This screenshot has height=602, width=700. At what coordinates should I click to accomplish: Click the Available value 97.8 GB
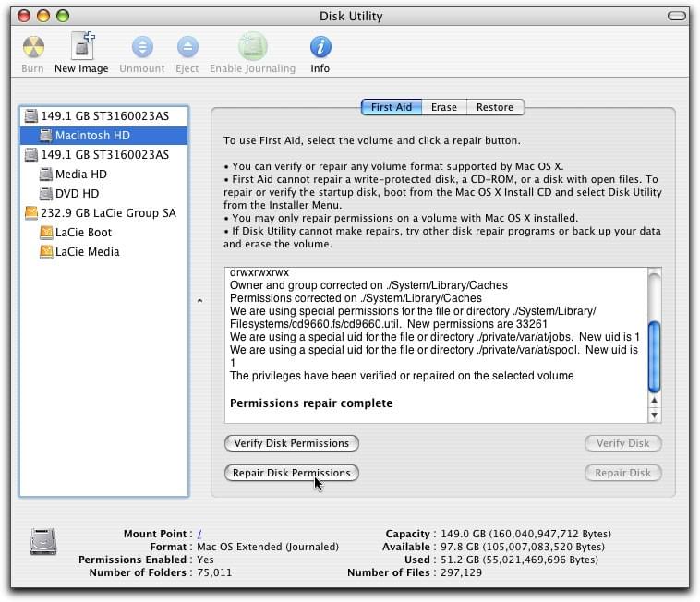tap(523, 547)
